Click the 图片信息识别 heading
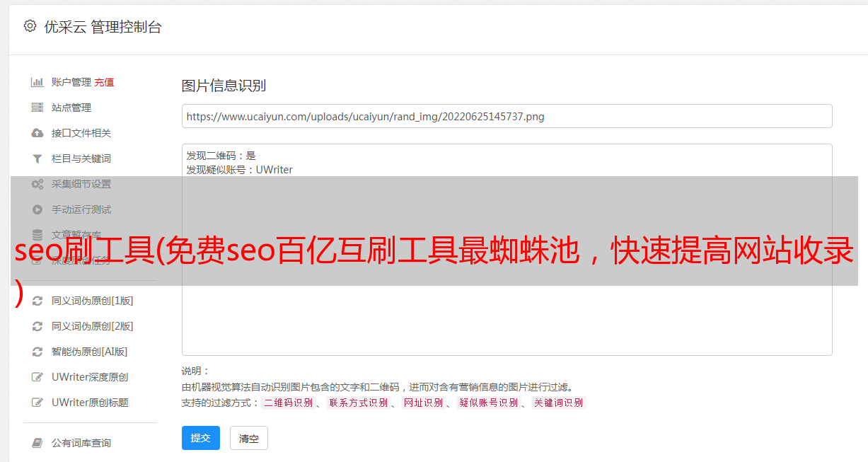The height and width of the screenshot is (462, 868). point(224,86)
